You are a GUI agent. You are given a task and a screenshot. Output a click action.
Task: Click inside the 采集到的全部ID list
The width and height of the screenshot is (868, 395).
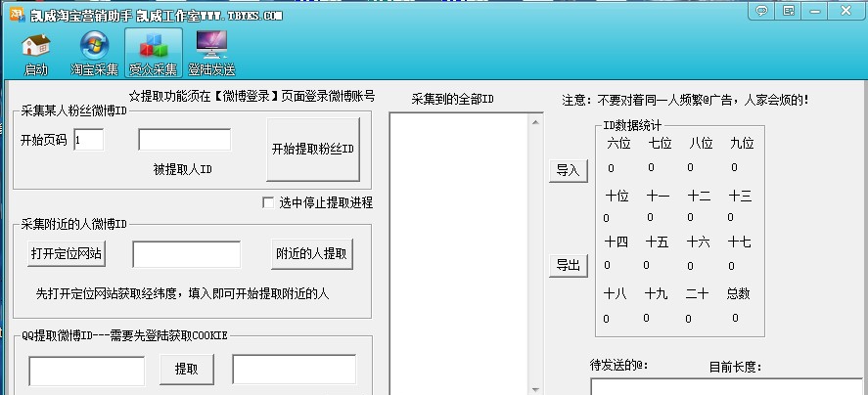pyautogui.click(x=460, y=254)
